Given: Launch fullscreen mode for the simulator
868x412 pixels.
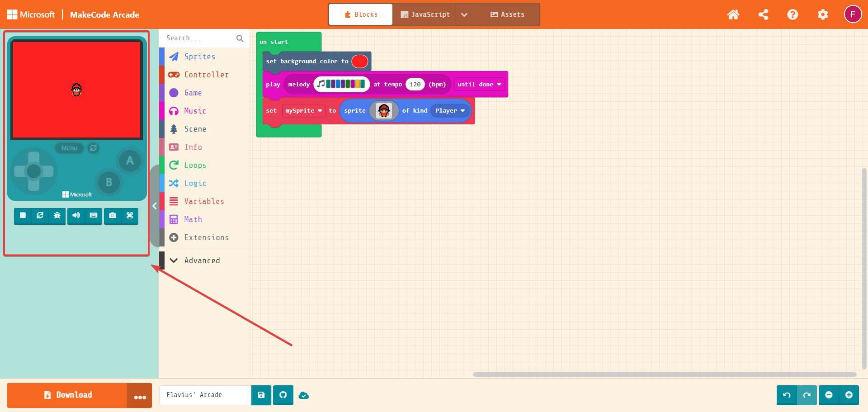Looking at the screenshot, I should pyautogui.click(x=130, y=216).
